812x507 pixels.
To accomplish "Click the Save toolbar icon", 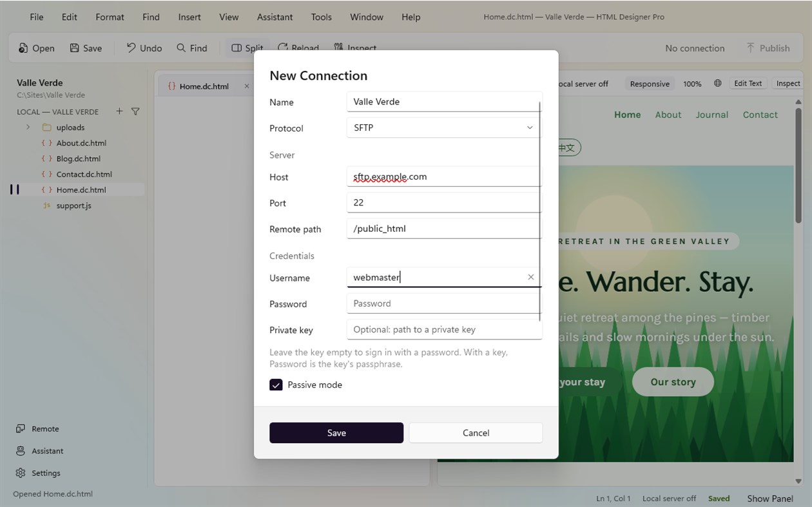I will (x=75, y=48).
